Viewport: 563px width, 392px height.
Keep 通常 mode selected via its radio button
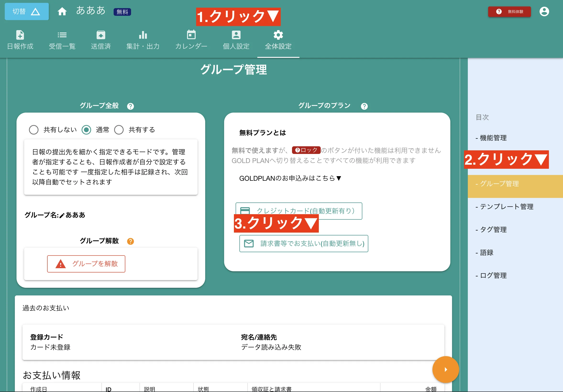tap(86, 130)
